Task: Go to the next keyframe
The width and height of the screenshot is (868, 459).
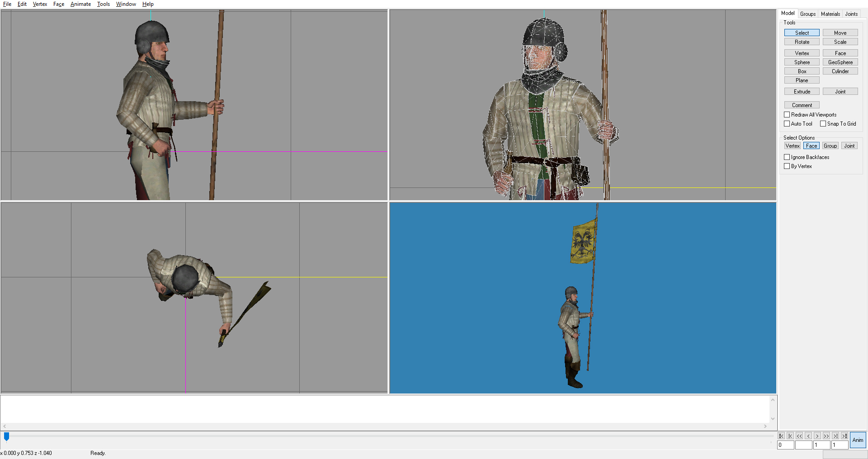Action: tap(835, 436)
